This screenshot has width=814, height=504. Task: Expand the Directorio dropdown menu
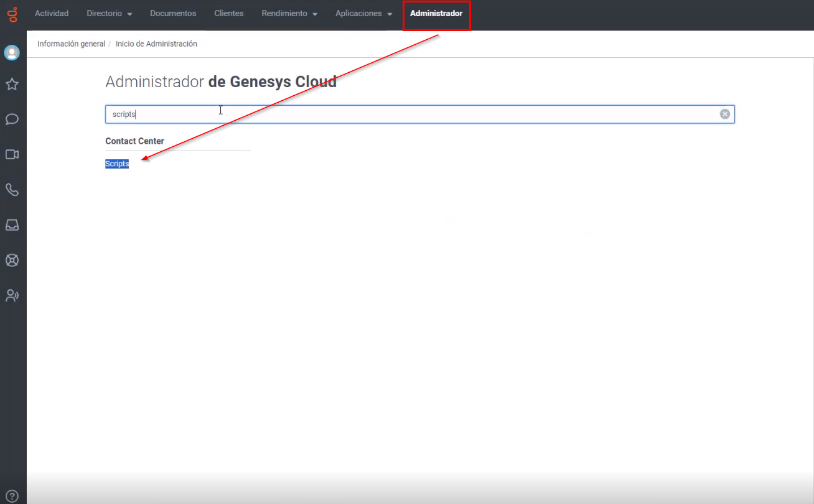pyautogui.click(x=110, y=13)
